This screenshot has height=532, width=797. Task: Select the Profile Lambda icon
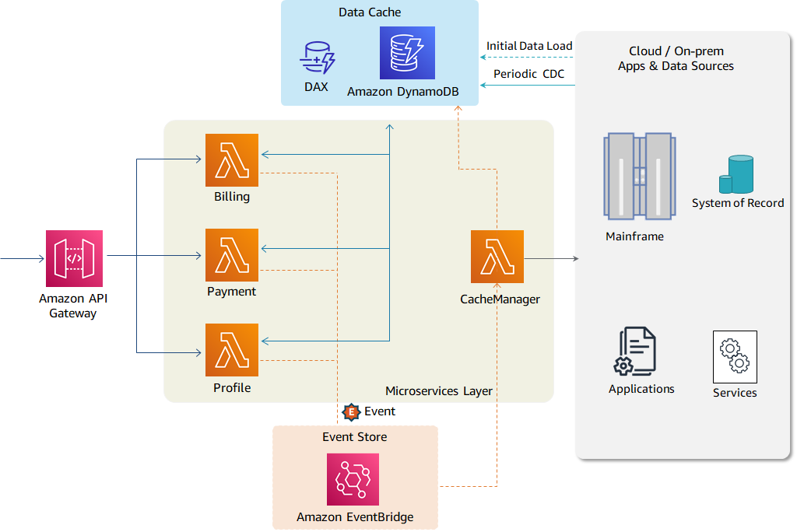[x=231, y=350]
